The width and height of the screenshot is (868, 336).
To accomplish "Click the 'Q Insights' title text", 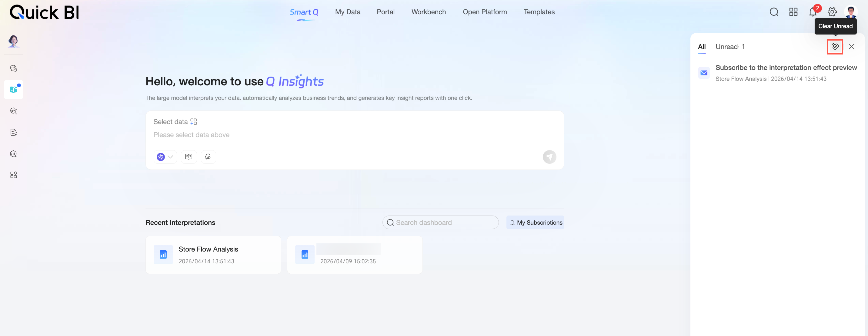I will 295,81.
